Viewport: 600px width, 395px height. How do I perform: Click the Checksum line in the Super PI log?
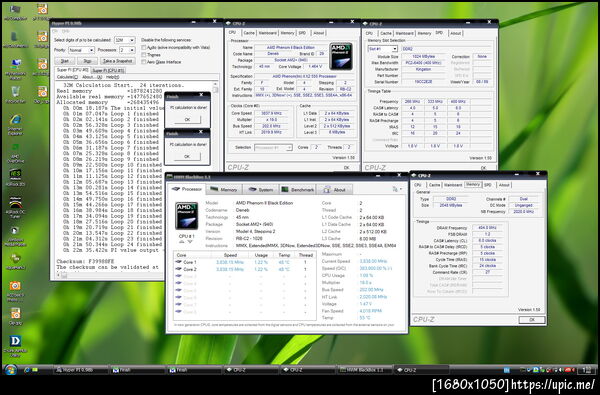(x=85, y=261)
